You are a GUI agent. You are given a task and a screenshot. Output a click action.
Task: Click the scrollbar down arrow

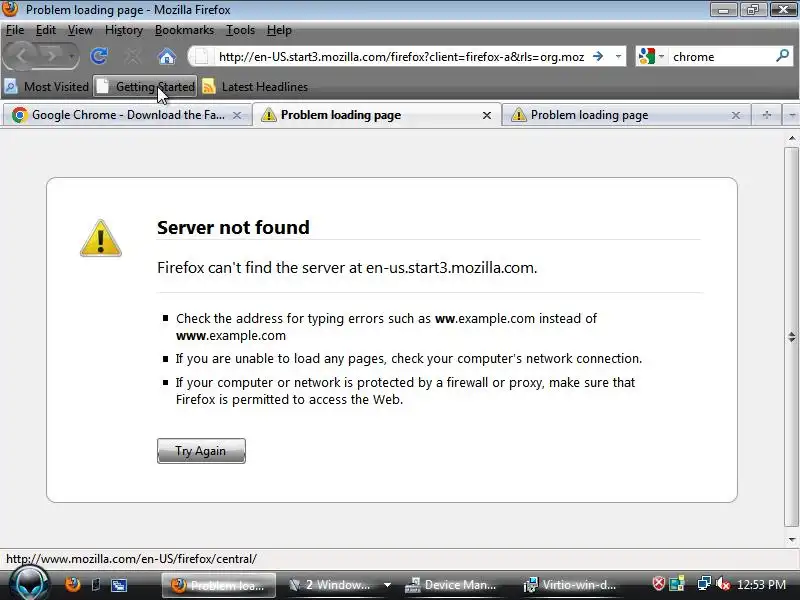[791, 539]
